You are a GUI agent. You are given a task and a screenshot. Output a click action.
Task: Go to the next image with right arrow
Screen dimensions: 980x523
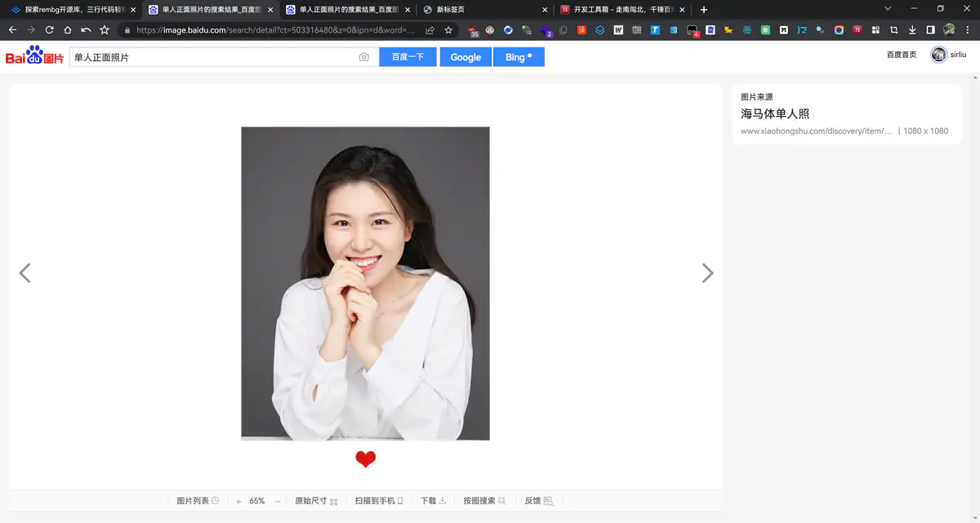point(707,273)
